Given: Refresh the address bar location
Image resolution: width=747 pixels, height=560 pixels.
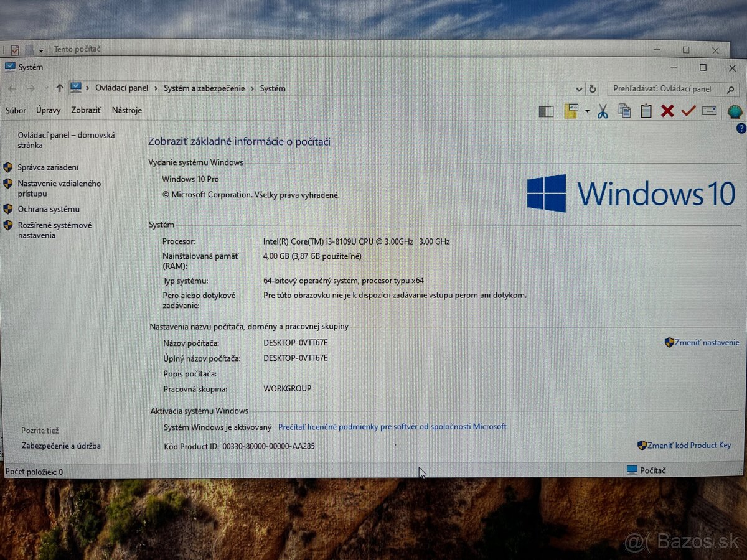Looking at the screenshot, I should pos(593,89).
